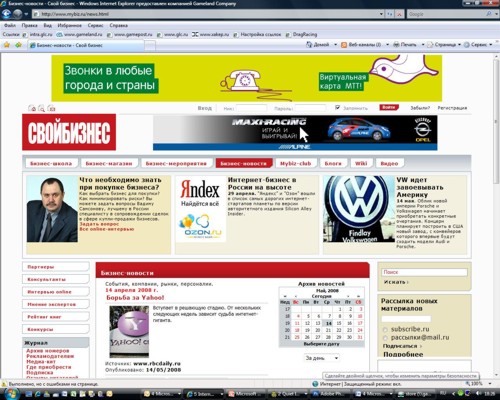The height and width of the screenshot is (400, 500).
Task: Click the MaxxRacing Opel banner
Action: pos(295,132)
